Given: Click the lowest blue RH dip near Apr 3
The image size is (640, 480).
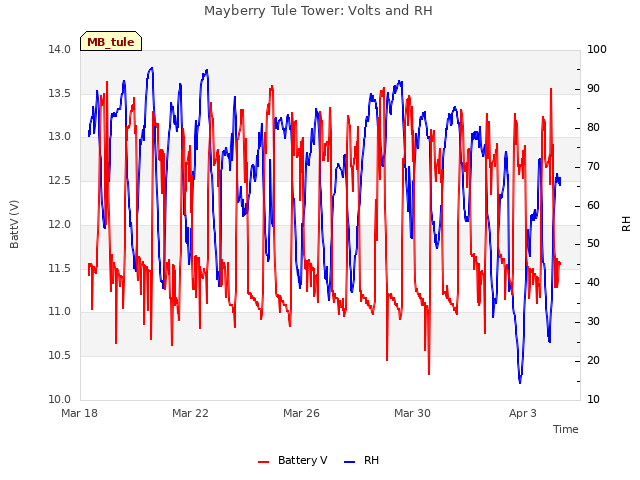Looking at the screenshot, I should coord(520,382).
